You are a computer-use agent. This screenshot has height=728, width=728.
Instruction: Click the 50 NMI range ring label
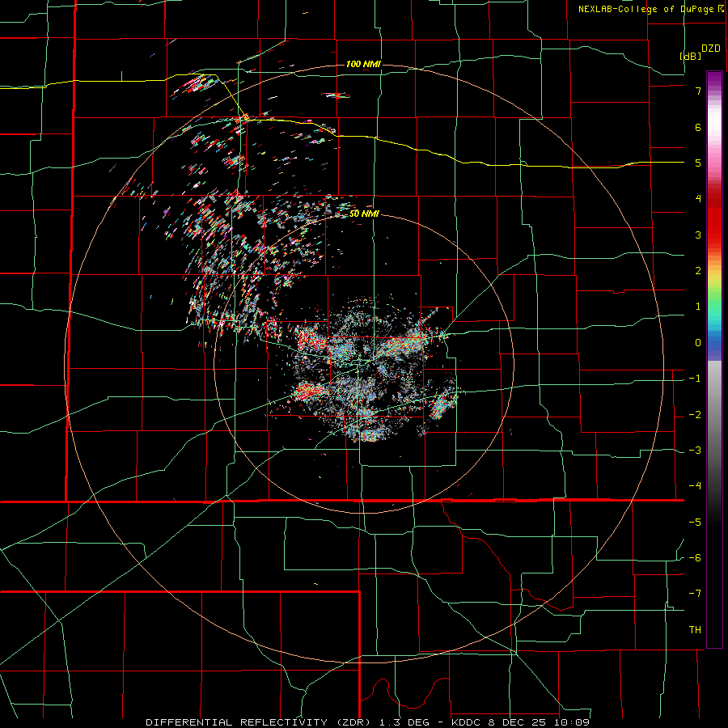(365, 214)
